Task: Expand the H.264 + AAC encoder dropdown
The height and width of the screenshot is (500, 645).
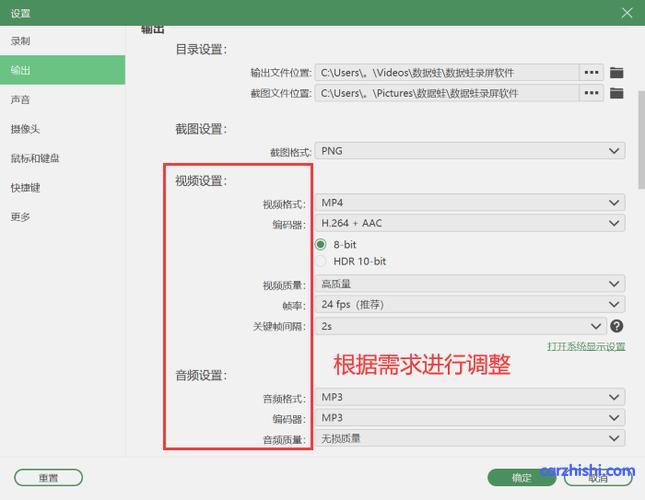Action: [x=470, y=223]
